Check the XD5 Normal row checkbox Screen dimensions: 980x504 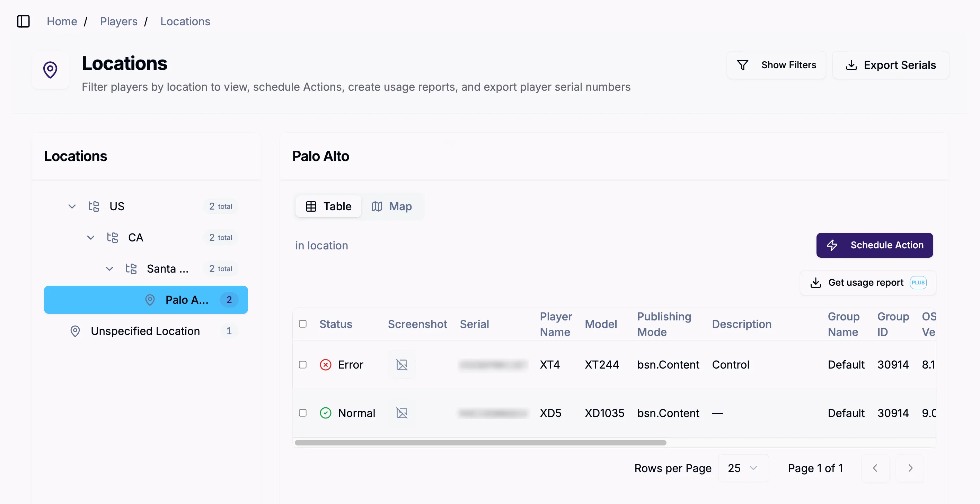[x=303, y=413]
